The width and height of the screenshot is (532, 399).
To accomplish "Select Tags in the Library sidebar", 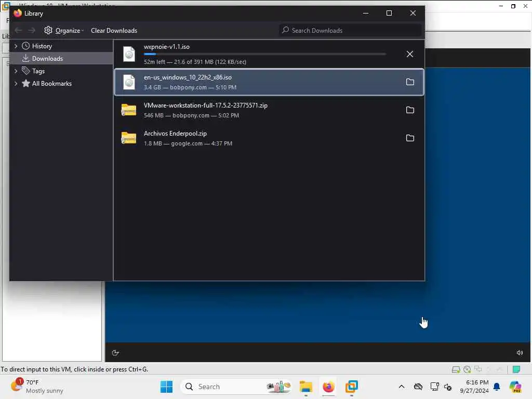I will [38, 71].
